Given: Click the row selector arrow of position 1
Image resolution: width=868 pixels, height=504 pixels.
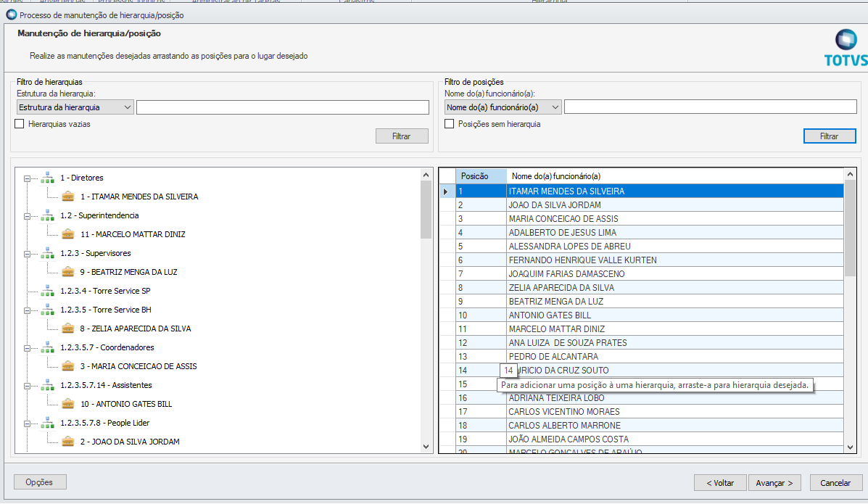Looking at the screenshot, I should click(446, 191).
